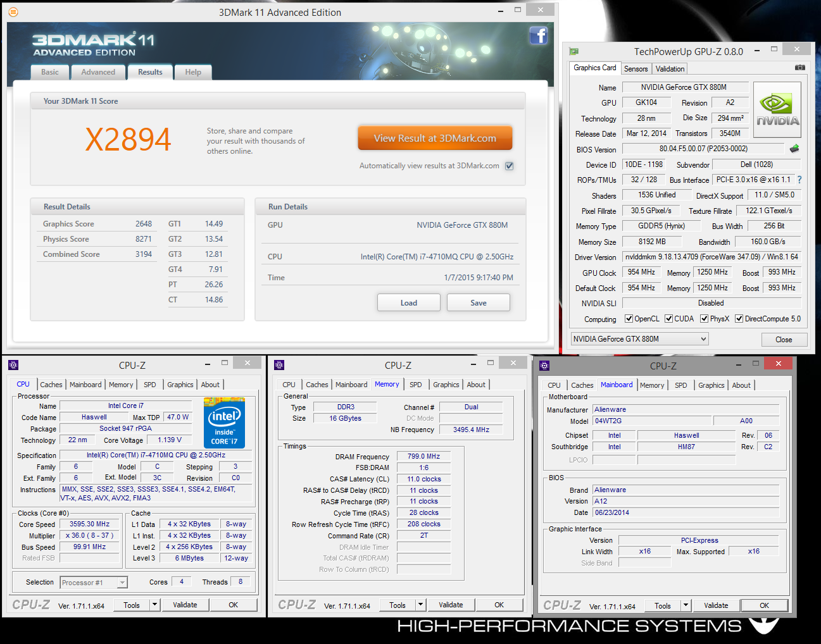Click the Load button in Run Details
The width and height of the screenshot is (821, 644).
point(409,303)
